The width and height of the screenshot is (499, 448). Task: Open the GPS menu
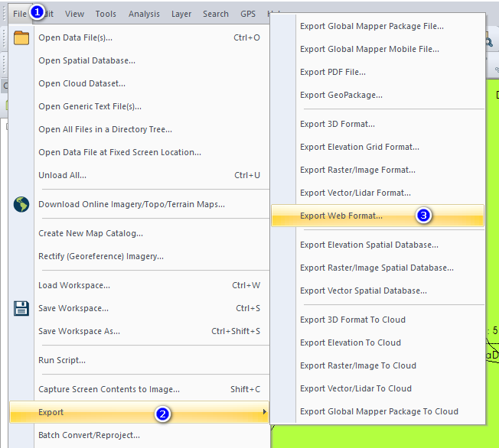pyautogui.click(x=248, y=14)
